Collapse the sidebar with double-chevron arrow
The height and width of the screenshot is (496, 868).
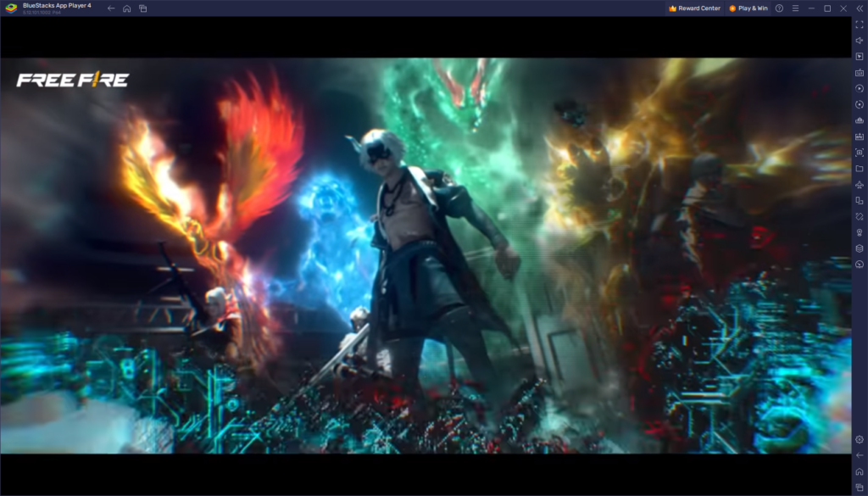coord(859,8)
